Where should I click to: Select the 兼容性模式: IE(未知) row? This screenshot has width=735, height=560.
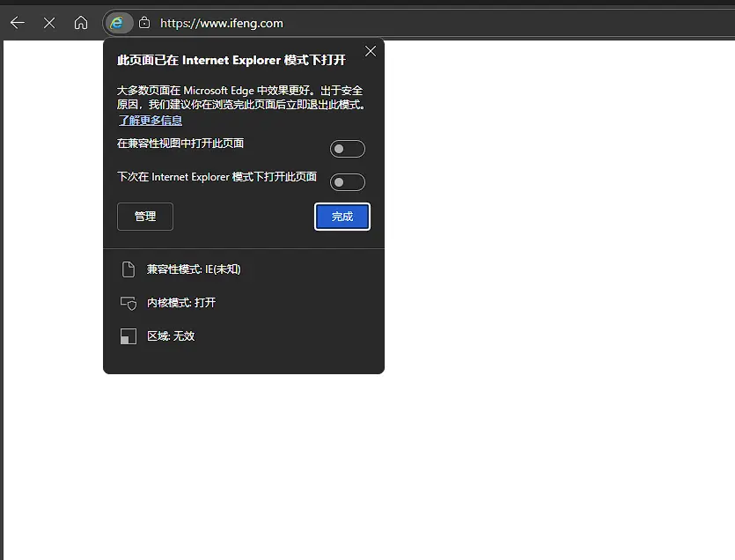[194, 269]
